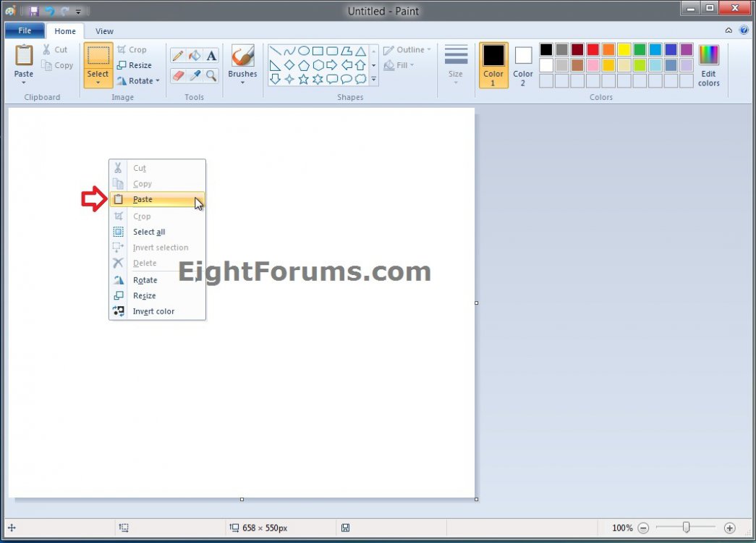Choose the Pentagon shape
The width and height of the screenshot is (756, 543).
304,65
